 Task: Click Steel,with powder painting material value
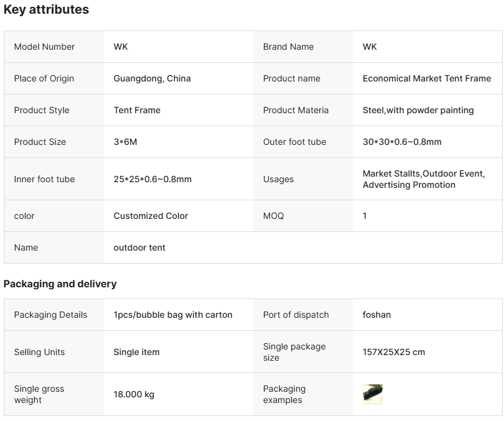click(418, 110)
